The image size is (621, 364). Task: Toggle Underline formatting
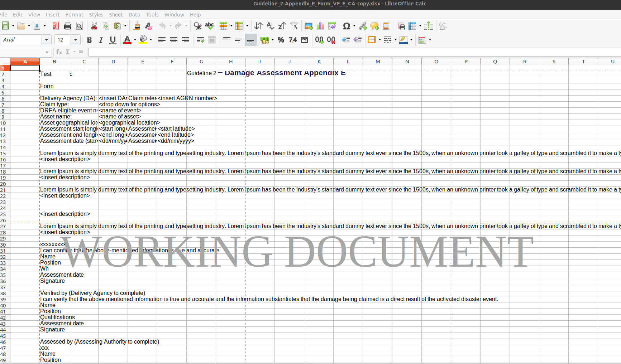(x=113, y=40)
